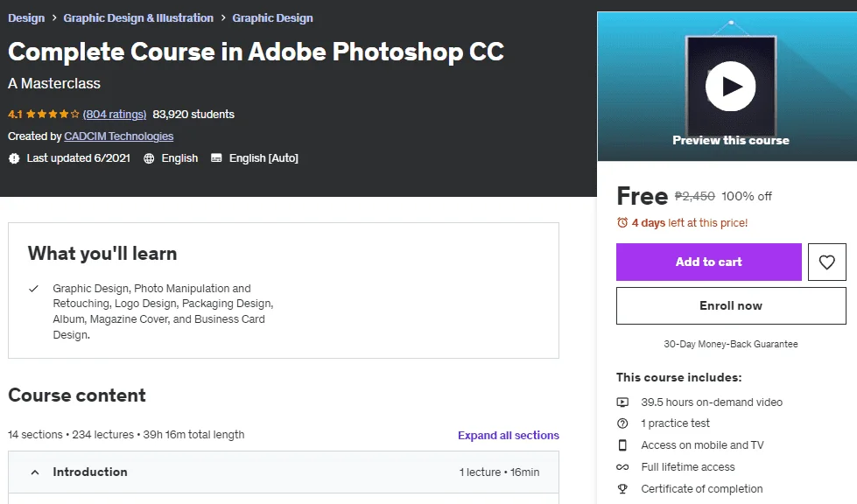
Task: Open the 804 ratings link
Action: (115, 114)
